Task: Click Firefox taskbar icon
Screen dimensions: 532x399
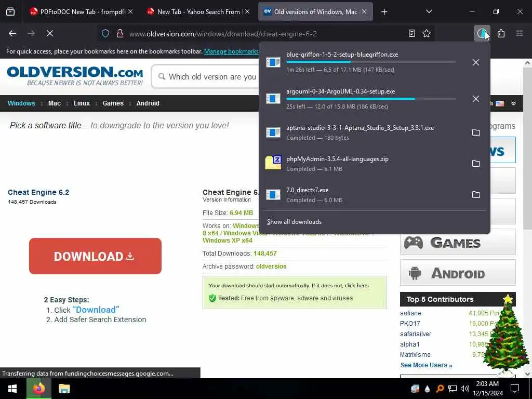Action: coord(39,389)
